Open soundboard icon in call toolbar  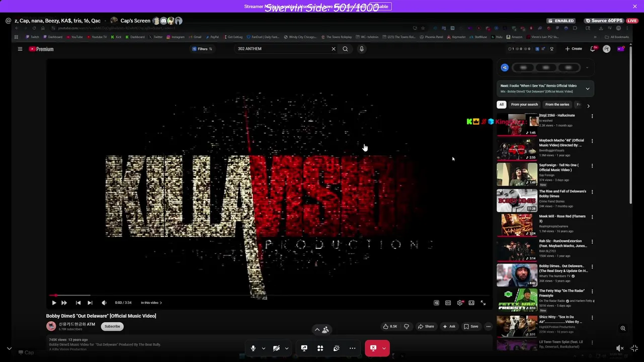(336, 348)
